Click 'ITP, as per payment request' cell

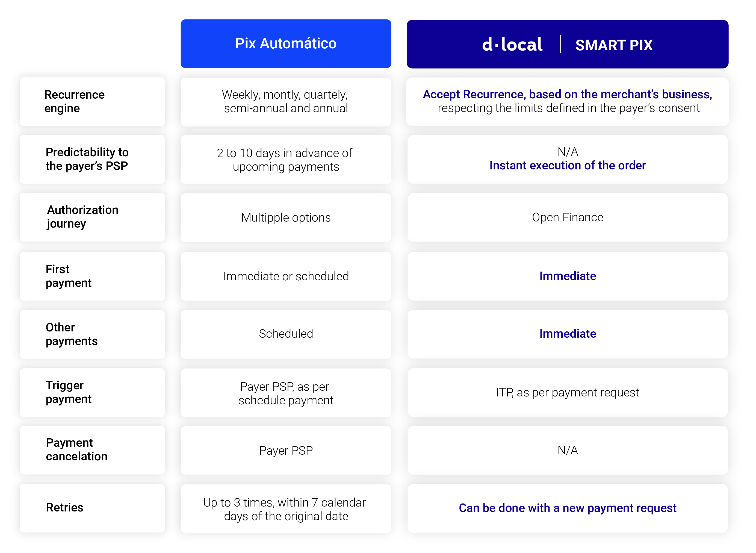point(568,393)
